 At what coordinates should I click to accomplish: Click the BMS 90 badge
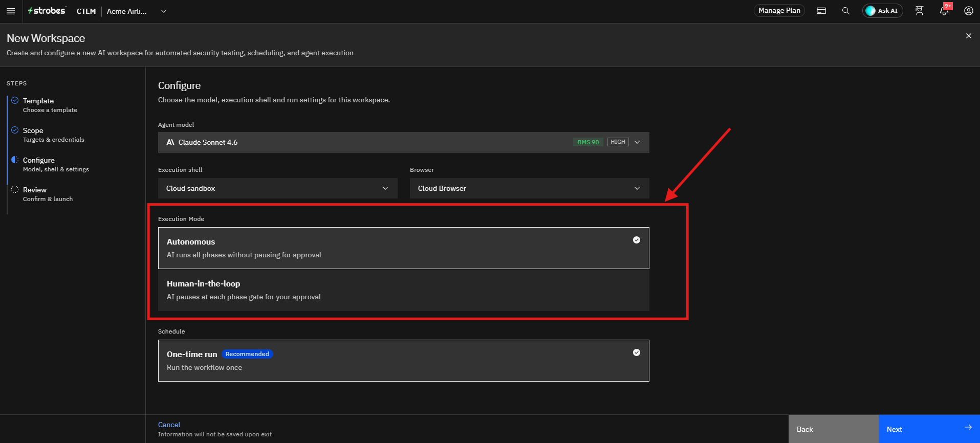(588, 142)
